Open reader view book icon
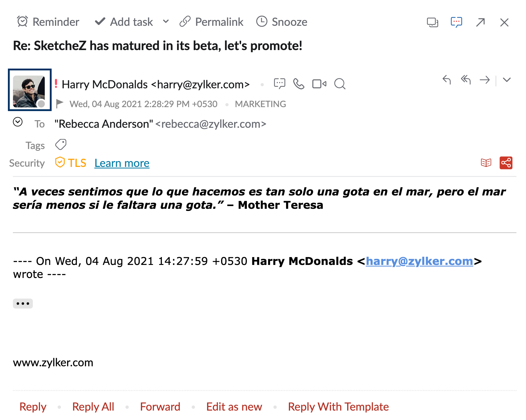 486,163
